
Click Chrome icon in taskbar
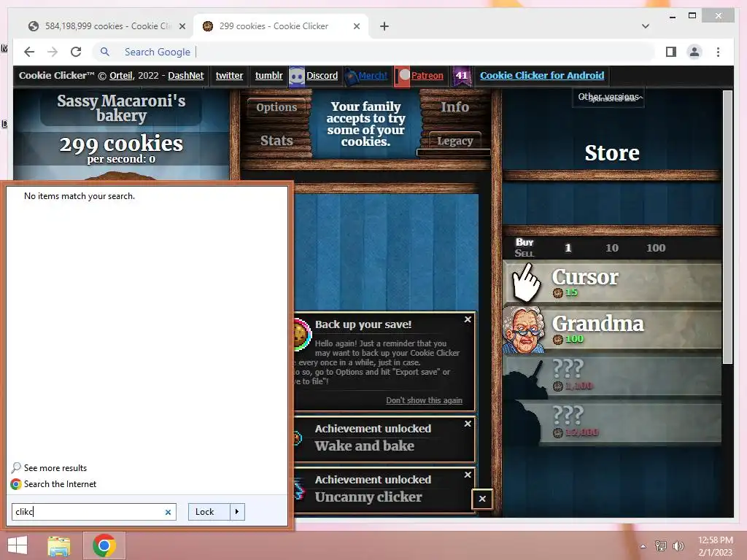(104, 545)
